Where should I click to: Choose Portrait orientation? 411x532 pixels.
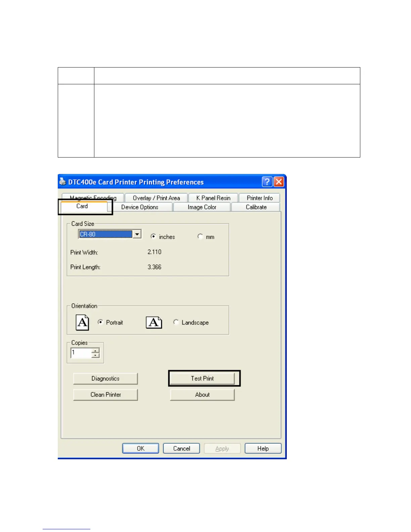point(100,322)
